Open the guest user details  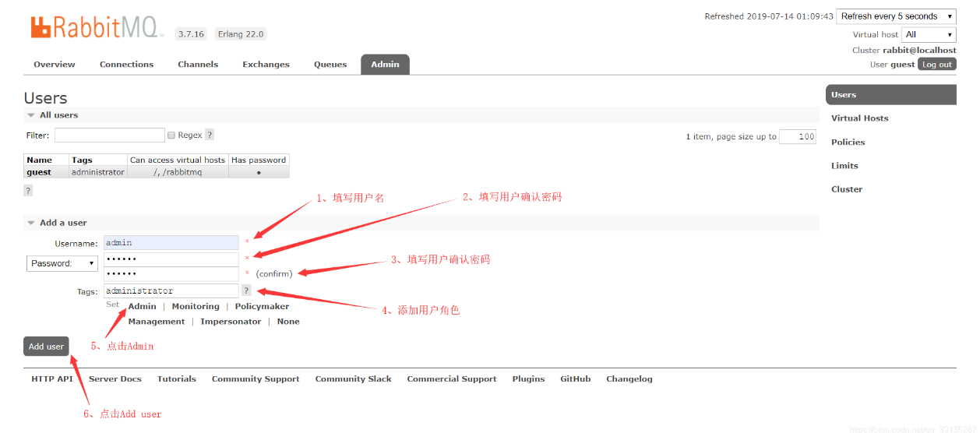tap(39, 172)
